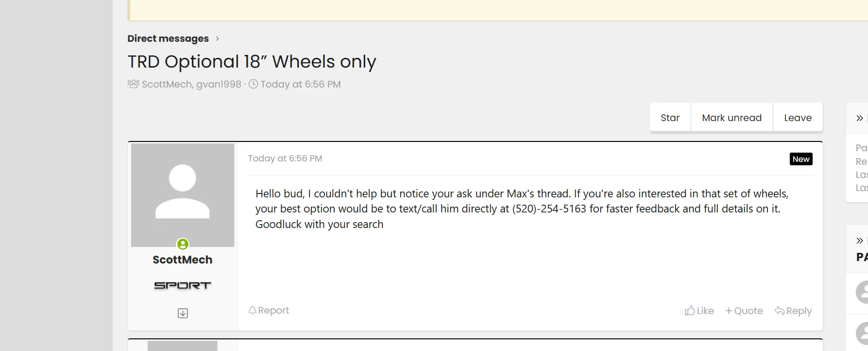The height and width of the screenshot is (351, 868).
Task: Leave the conversation
Action: pos(798,117)
